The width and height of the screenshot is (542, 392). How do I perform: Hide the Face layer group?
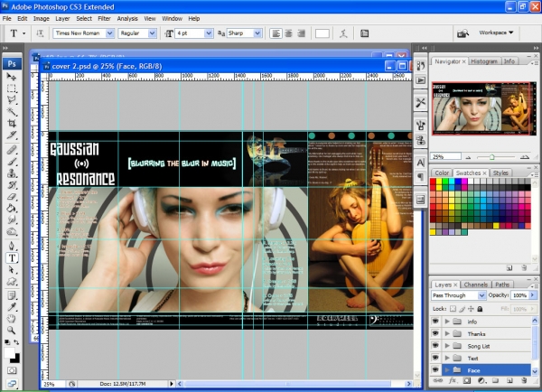pos(435,370)
